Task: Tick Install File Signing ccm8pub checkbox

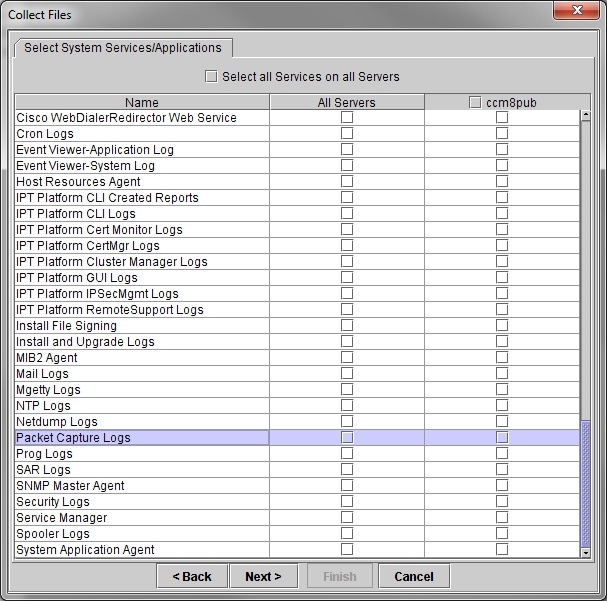Action: point(502,325)
